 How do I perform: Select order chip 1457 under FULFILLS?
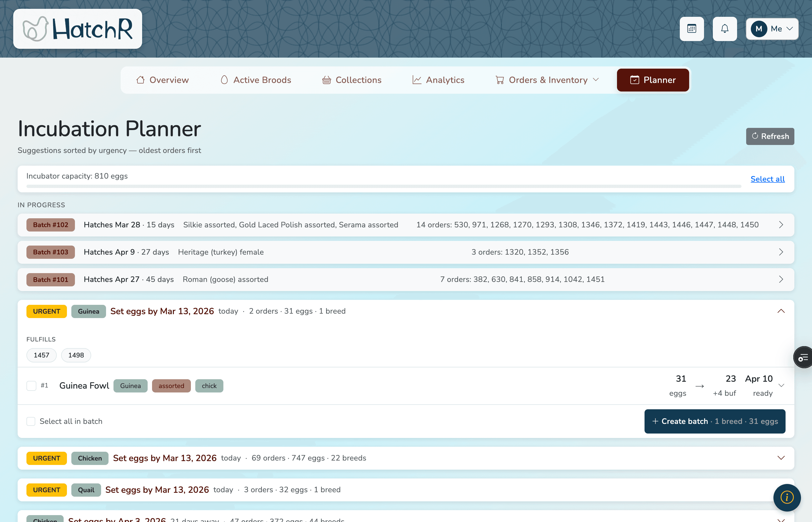tap(41, 355)
